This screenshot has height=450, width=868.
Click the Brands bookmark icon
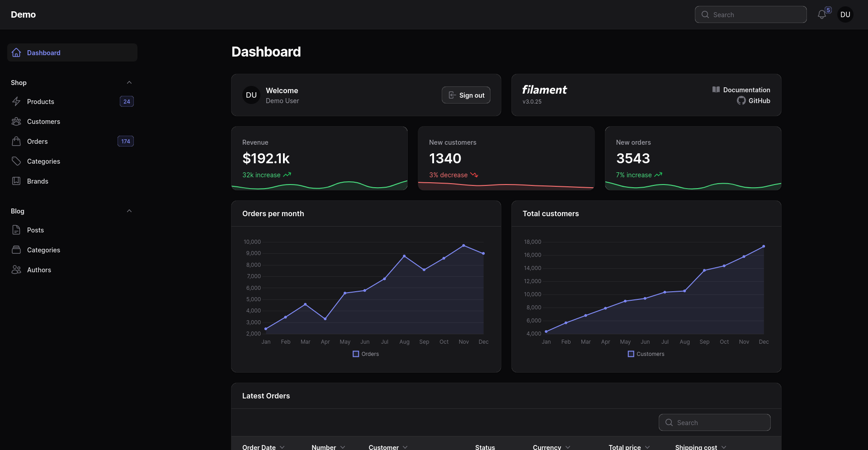pos(16,181)
